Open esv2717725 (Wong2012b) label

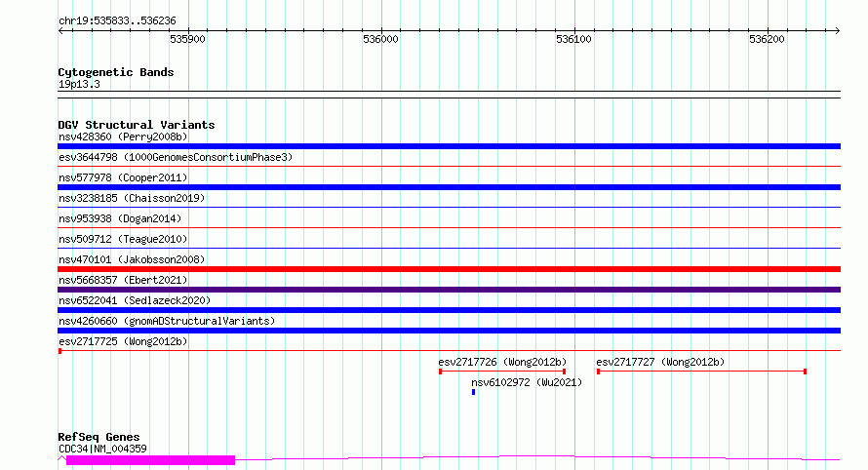(123, 341)
